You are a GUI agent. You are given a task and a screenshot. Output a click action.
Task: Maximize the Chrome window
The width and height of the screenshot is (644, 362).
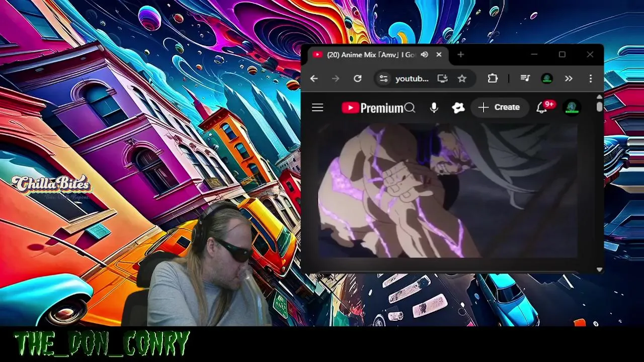click(562, 55)
